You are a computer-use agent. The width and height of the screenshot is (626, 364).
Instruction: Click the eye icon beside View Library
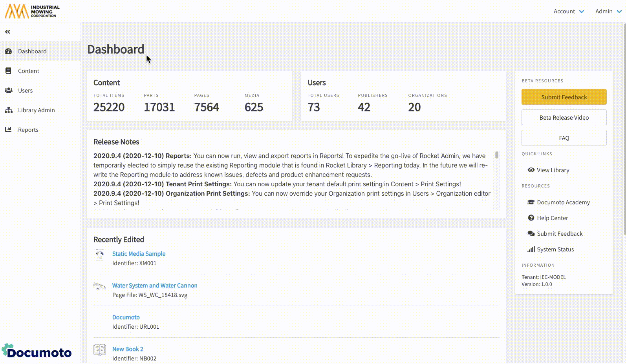coord(531,170)
